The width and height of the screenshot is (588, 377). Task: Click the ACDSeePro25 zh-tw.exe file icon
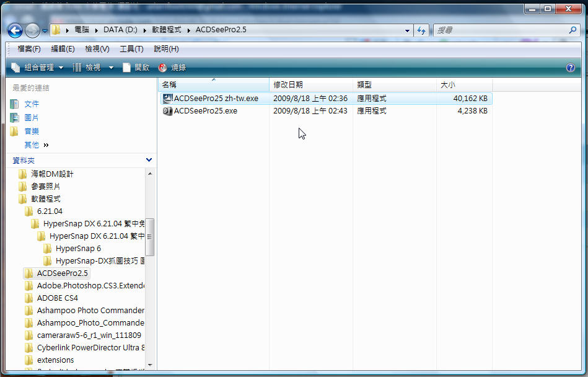coord(167,99)
